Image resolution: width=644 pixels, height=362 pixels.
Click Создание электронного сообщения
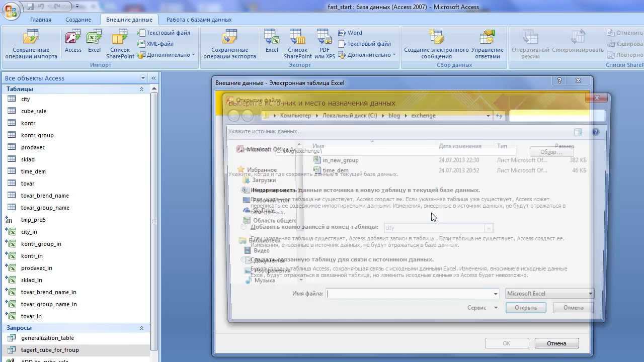[436, 45]
